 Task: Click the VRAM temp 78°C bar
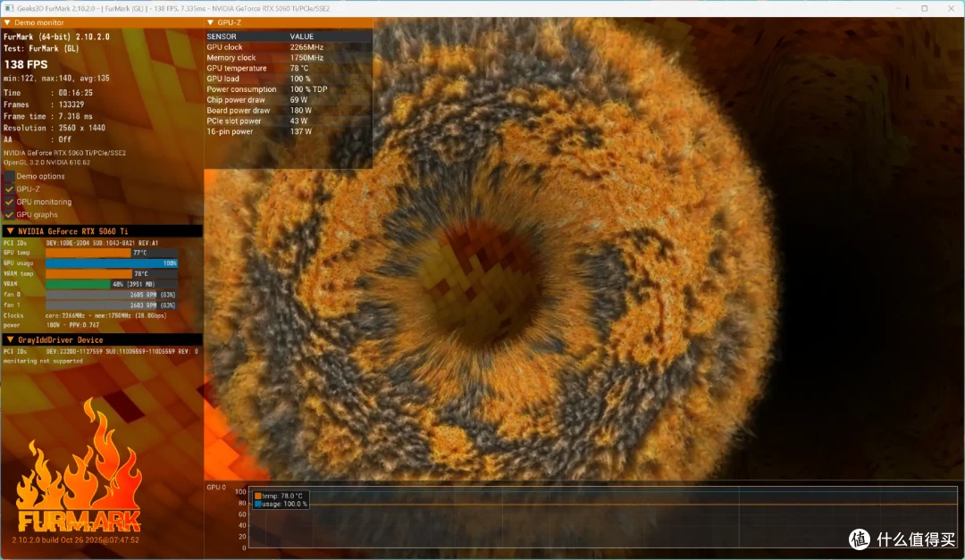point(112,274)
